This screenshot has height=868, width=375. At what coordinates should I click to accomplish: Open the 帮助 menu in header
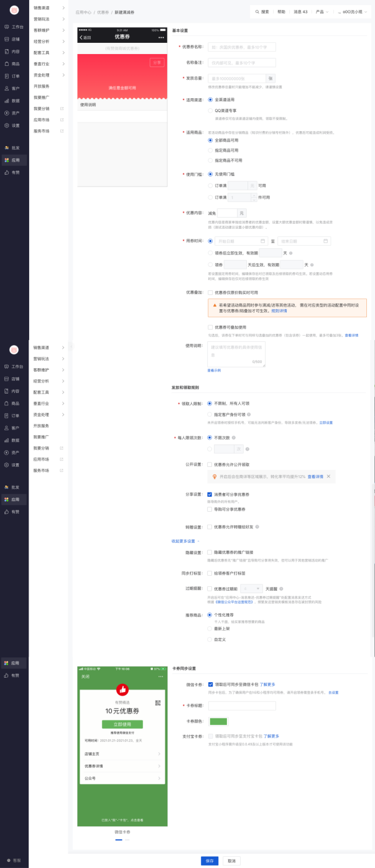pyautogui.click(x=281, y=12)
